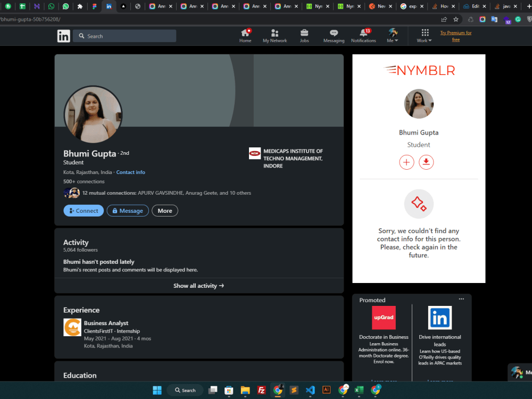Expand the Me profile menu
This screenshot has height=399, width=532.
coord(393,36)
